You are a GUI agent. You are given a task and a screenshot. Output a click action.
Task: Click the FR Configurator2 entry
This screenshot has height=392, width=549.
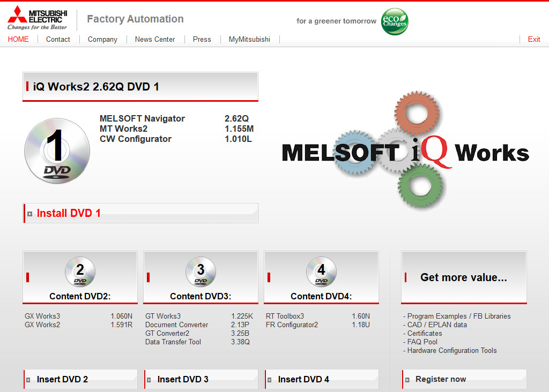[292, 325]
